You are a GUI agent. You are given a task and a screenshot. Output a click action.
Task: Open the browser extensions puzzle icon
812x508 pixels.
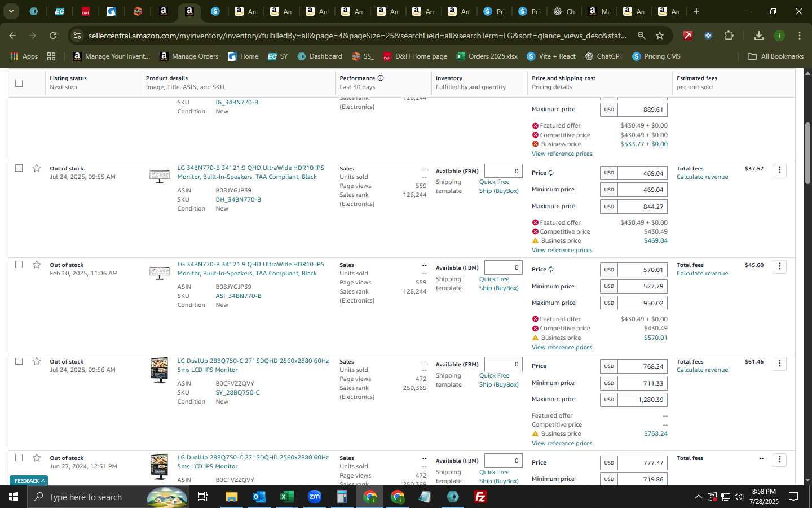point(729,36)
